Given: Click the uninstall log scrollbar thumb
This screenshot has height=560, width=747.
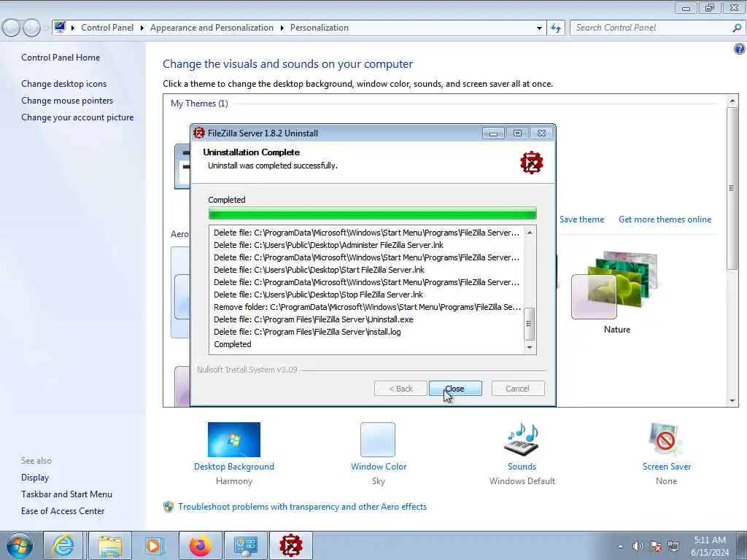Looking at the screenshot, I should 530,324.
